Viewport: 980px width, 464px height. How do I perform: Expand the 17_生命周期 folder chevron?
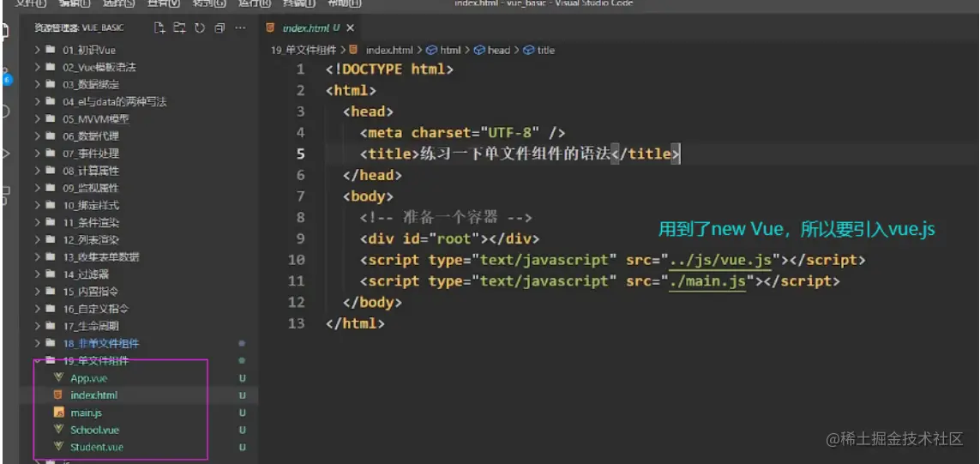click(x=38, y=326)
